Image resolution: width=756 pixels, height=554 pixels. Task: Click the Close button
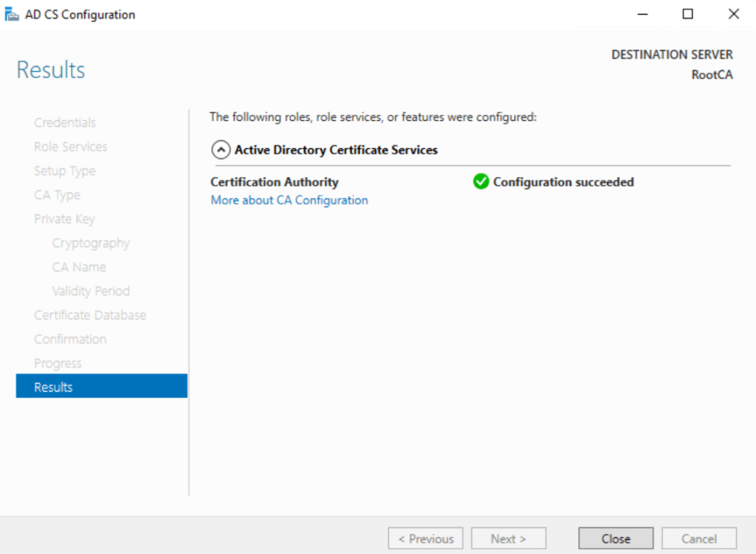point(616,539)
